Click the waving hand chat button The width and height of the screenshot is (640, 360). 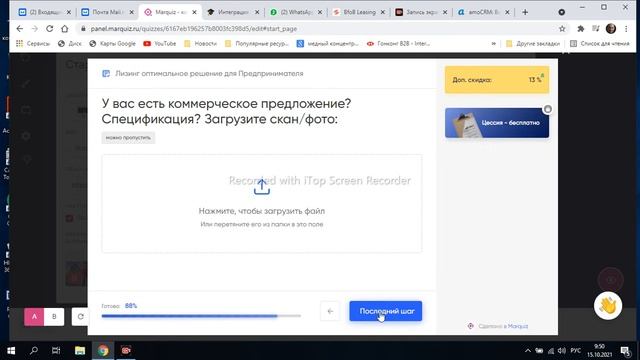click(x=608, y=305)
